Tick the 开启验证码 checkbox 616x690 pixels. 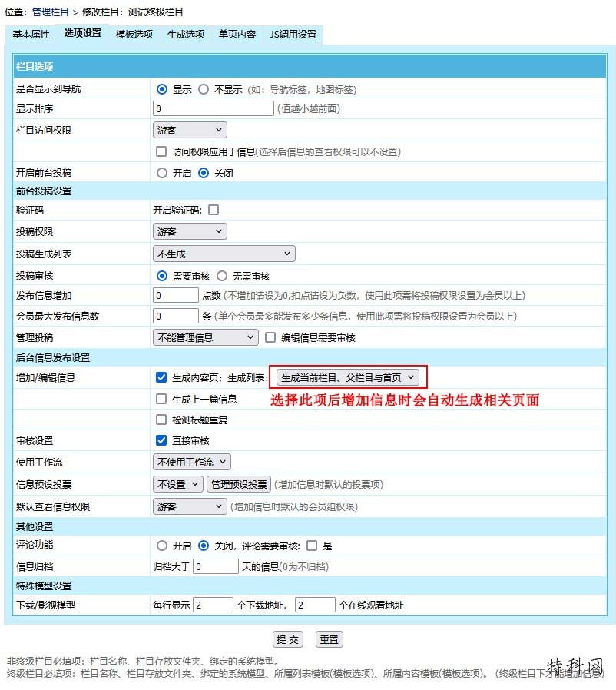[214, 210]
